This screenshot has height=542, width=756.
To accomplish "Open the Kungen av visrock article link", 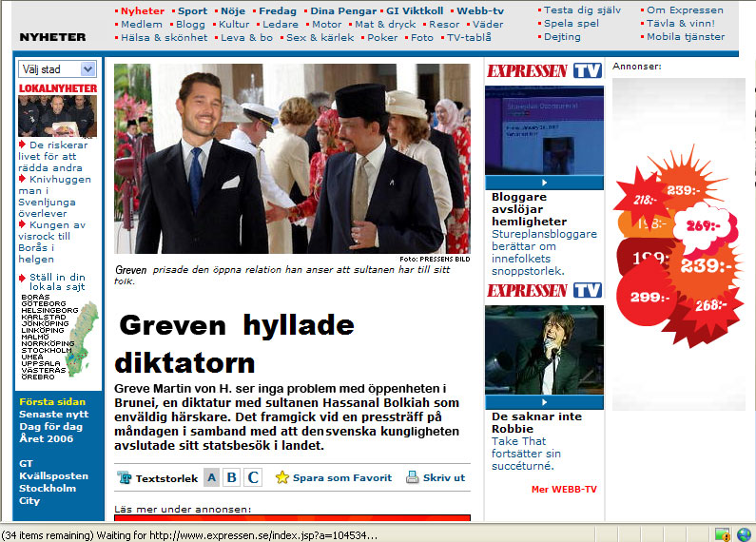I will [52, 242].
